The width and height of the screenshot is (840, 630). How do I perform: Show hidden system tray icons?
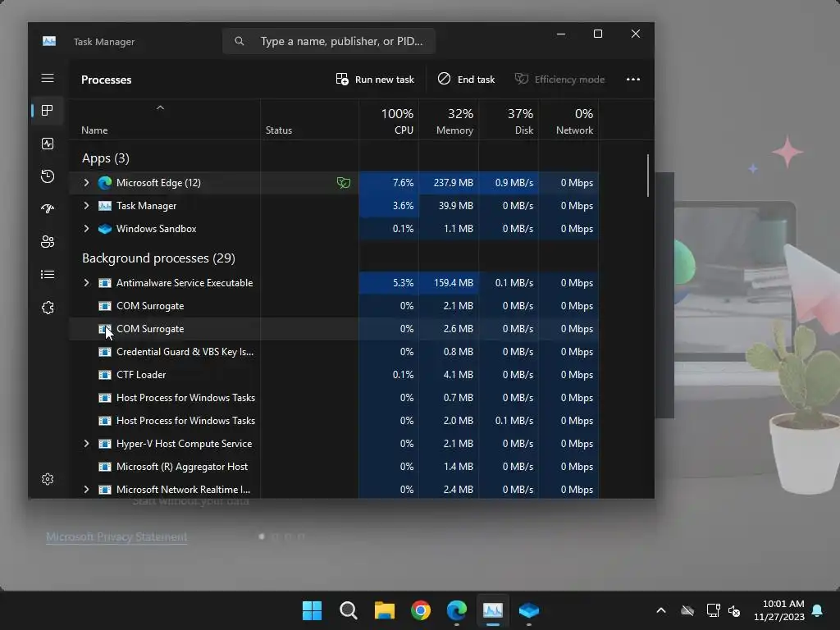pyautogui.click(x=661, y=610)
